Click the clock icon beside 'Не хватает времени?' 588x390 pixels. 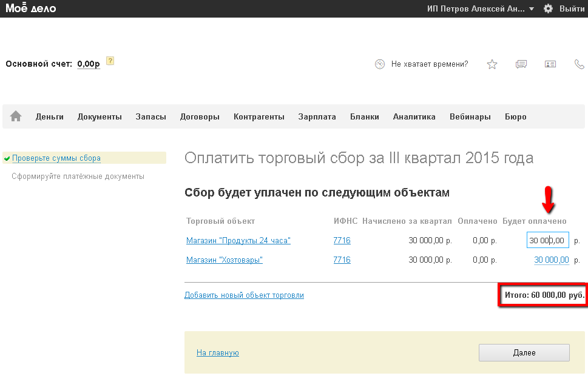[x=380, y=64]
